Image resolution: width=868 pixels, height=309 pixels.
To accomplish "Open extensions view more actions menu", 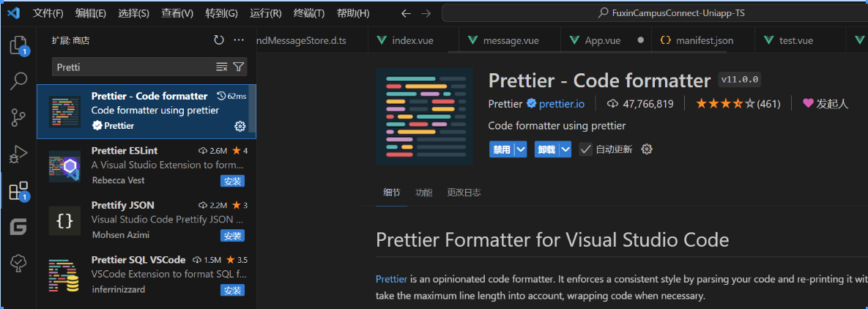I will [x=239, y=40].
